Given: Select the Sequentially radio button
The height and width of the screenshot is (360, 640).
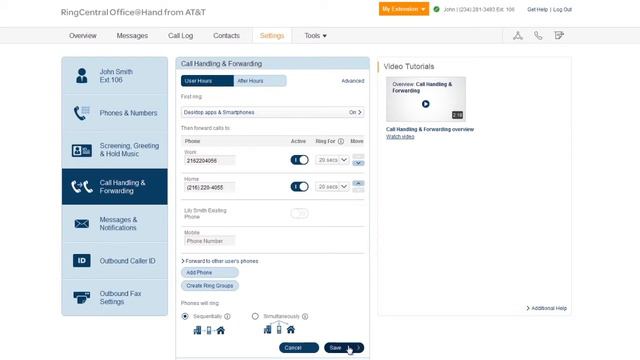Looking at the screenshot, I should pyautogui.click(x=185, y=316).
